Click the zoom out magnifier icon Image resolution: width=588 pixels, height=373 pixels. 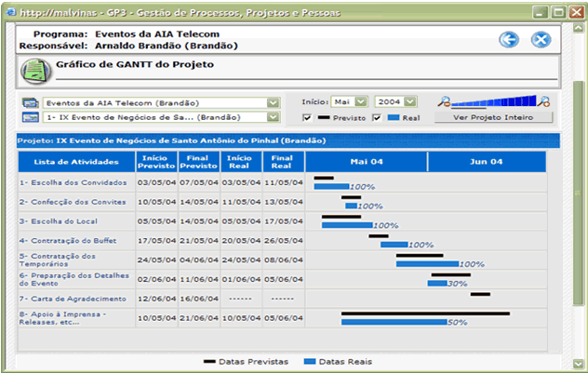pos(445,101)
